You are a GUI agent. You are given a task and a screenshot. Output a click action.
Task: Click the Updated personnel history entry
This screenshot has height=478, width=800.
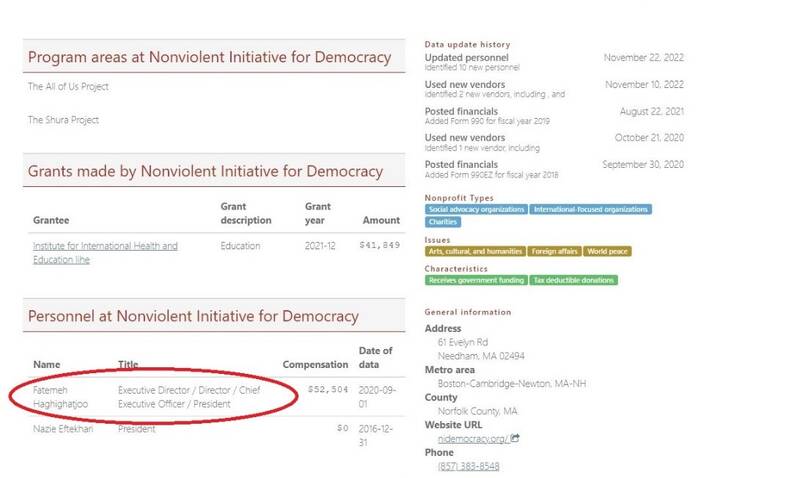[466, 58]
